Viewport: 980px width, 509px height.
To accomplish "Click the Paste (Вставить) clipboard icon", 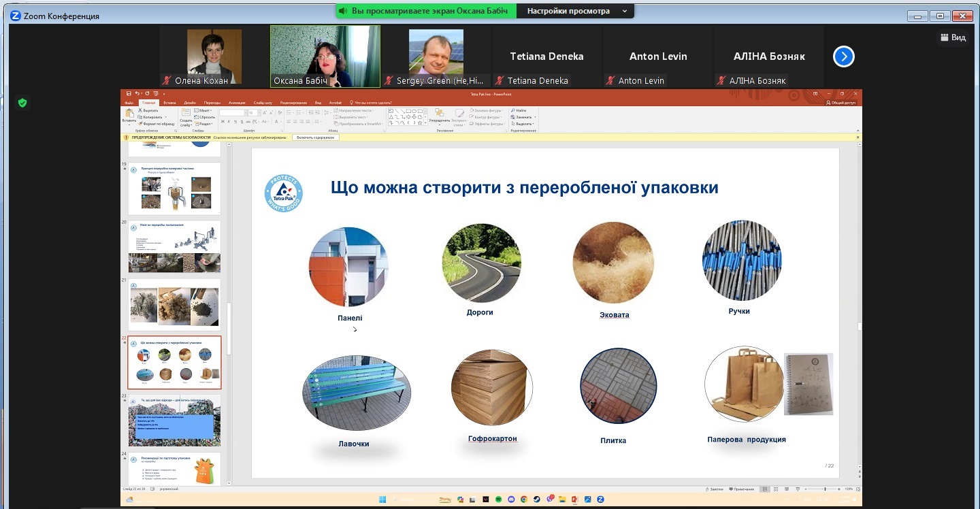I will pos(129,114).
